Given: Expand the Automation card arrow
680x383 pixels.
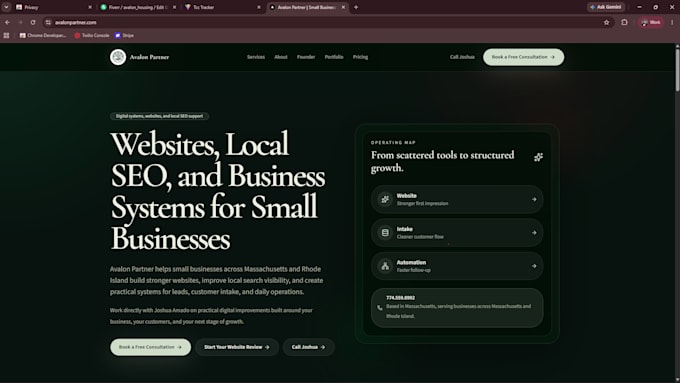Looking at the screenshot, I should [x=534, y=266].
